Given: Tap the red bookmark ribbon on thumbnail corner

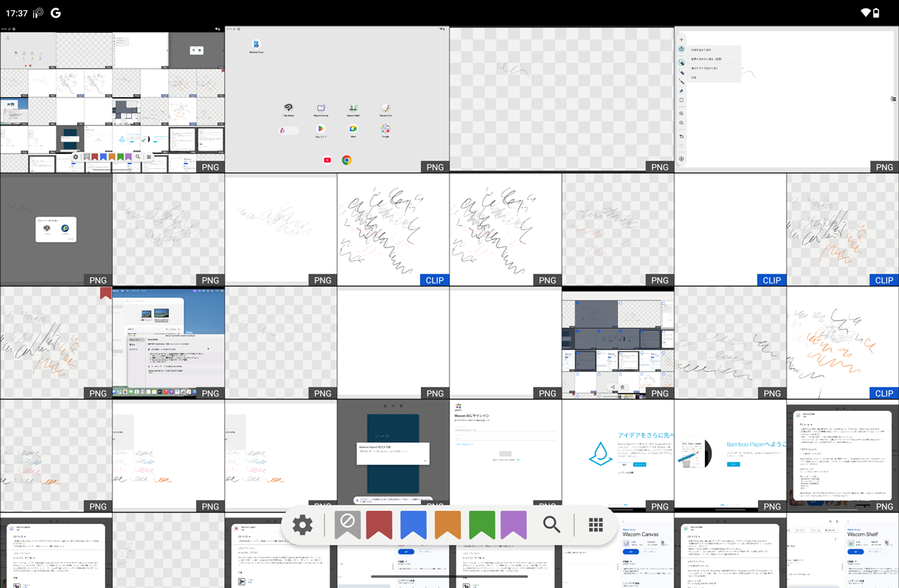Looking at the screenshot, I should (x=106, y=293).
